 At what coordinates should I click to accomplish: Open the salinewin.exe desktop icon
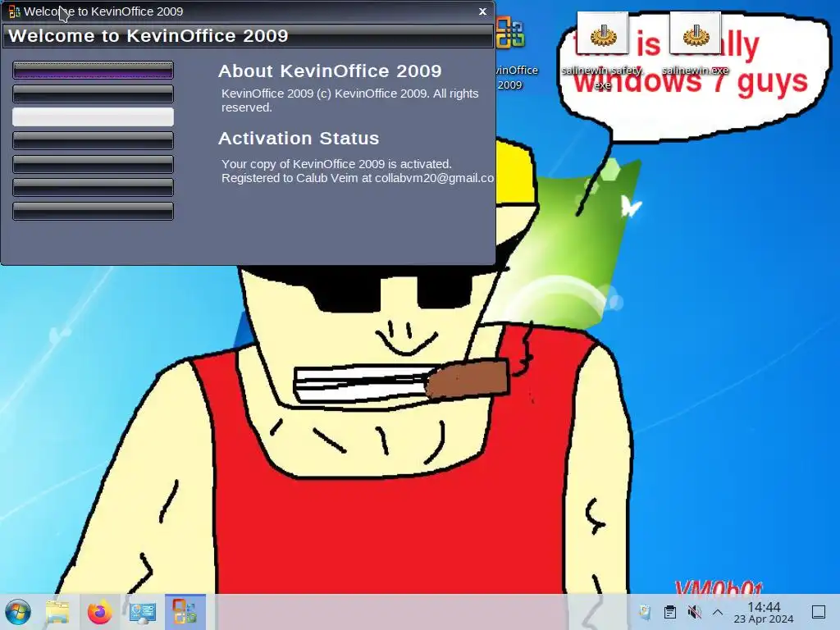pyautogui.click(x=696, y=44)
